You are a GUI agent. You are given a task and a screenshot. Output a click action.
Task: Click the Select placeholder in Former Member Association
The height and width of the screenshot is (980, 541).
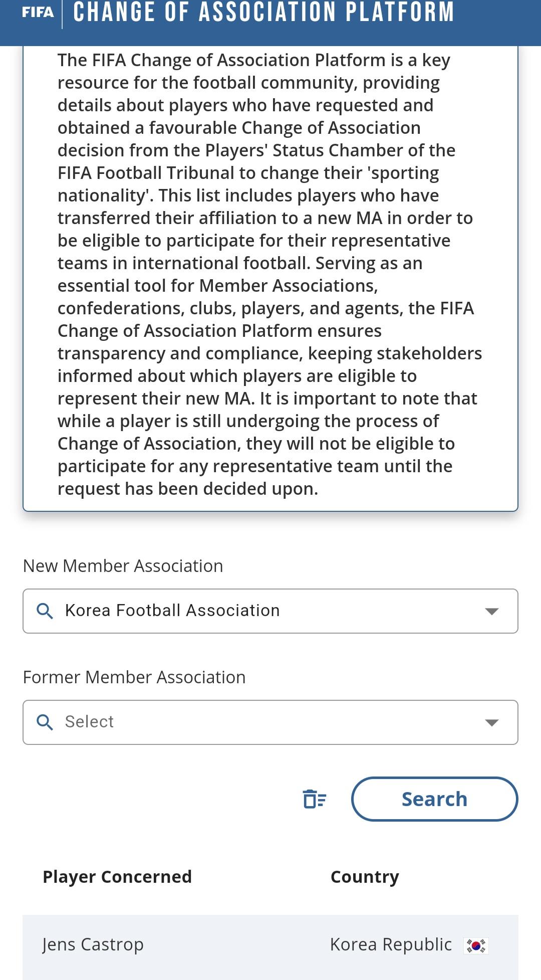coord(89,722)
